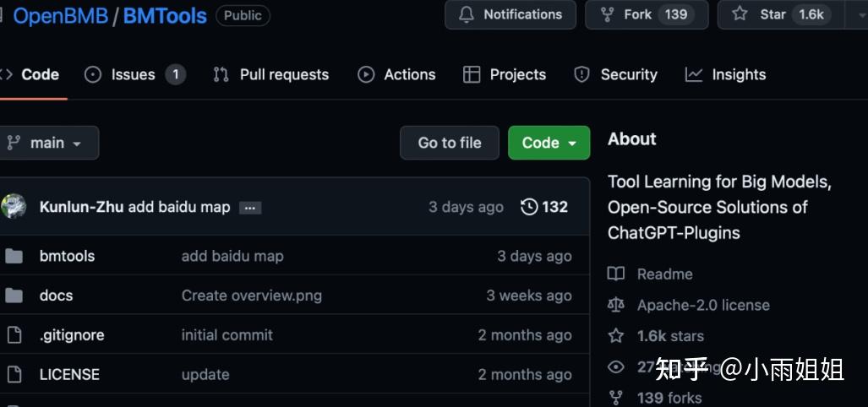Click the Readme book icon
The height and width of the screenshot is (407, 868).
tap(616, 274)
